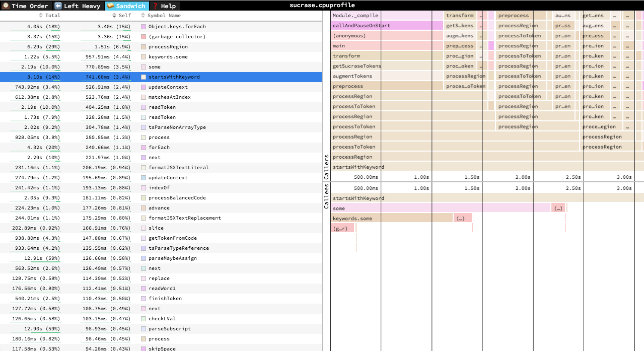The height and width of the screenshot is (351, 644).
Task: Sort table by the Self column header
Action: pos(124,16)
